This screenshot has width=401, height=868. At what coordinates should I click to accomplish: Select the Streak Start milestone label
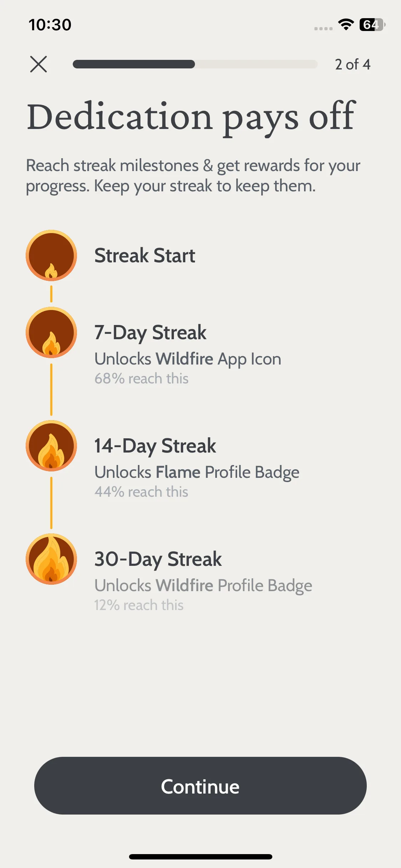145,255
